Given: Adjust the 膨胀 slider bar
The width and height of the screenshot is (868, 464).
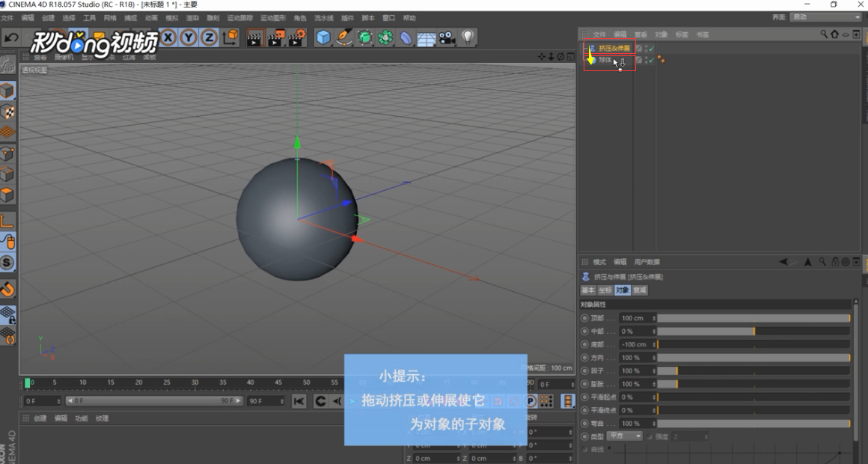Looking at the screenshot, I should click(754, 384).
